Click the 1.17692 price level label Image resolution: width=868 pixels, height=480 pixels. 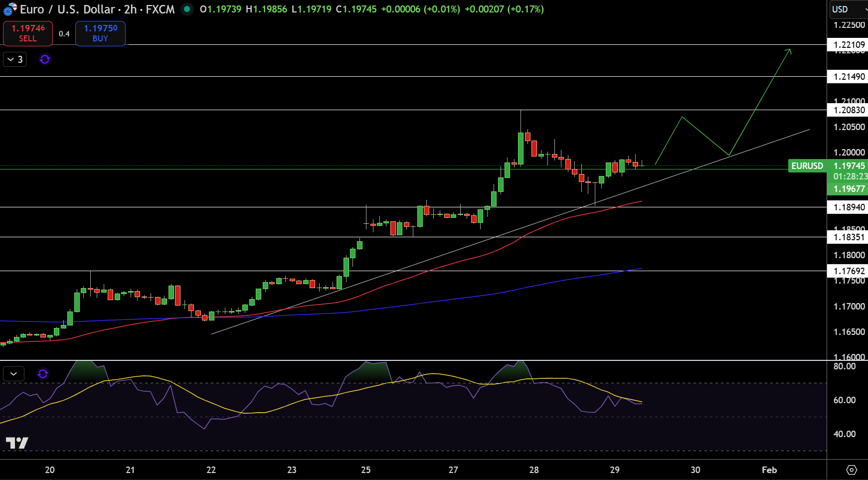pos(848,271)
